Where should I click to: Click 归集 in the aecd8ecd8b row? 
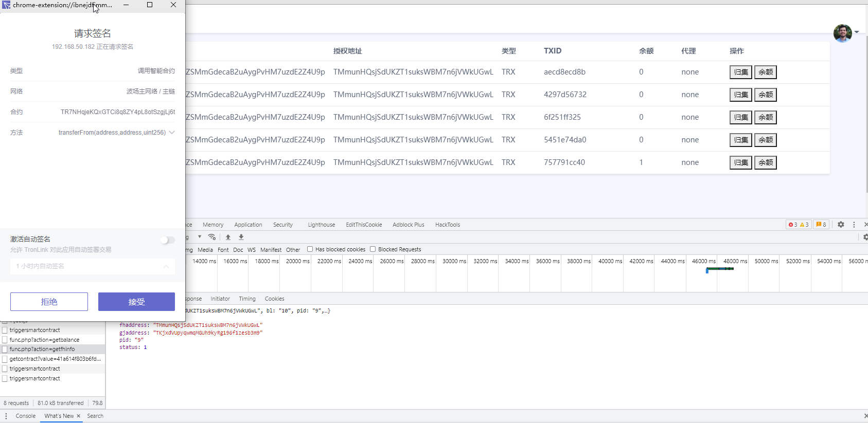[741, 72]
